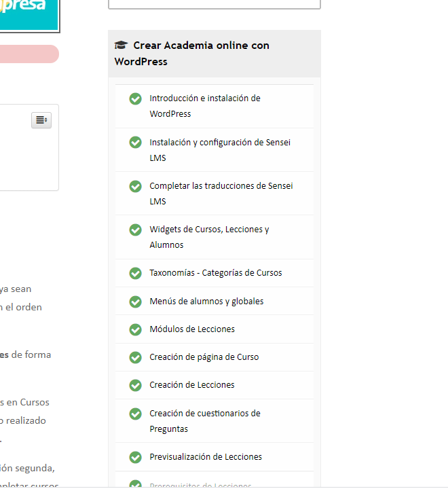Viewport: 448px width, 491px height.
Task: Click green check next to Instalación y configuración
Action: tap(135, 143)
